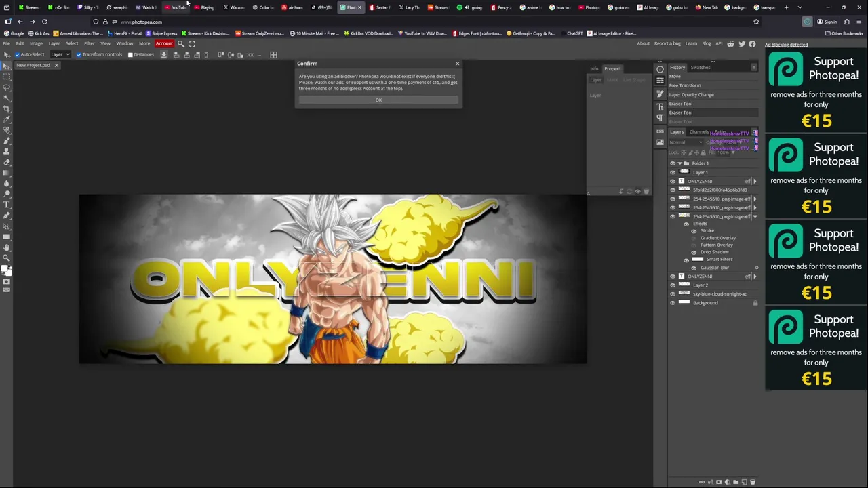Select the Rectangle shape tool

click(7, 237)
